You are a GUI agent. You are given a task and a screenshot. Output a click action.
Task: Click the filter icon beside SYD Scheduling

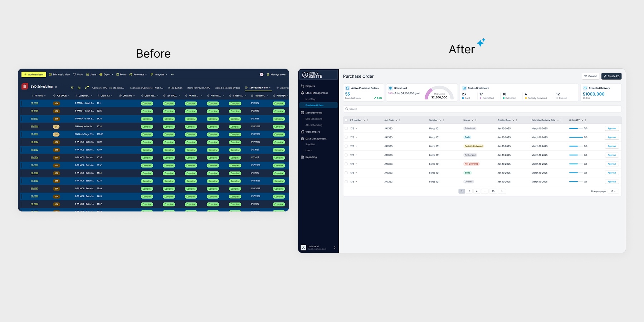[x=72, y=88]
